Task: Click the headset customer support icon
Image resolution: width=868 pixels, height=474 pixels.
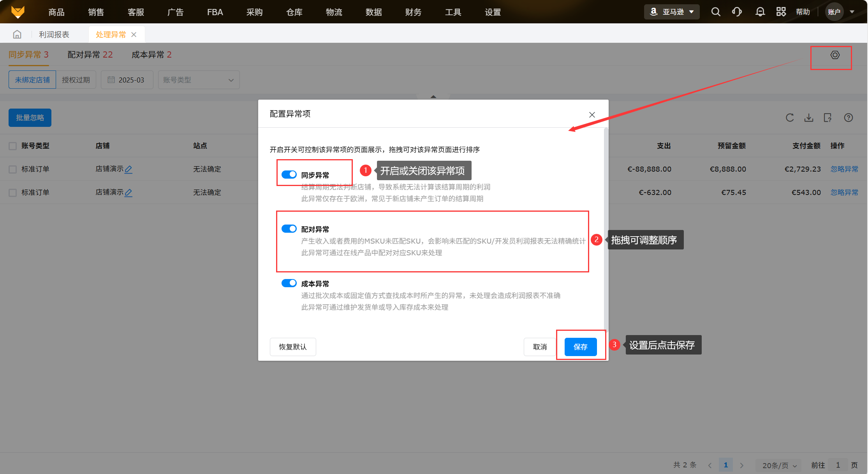Action: (x=737, y=12)
